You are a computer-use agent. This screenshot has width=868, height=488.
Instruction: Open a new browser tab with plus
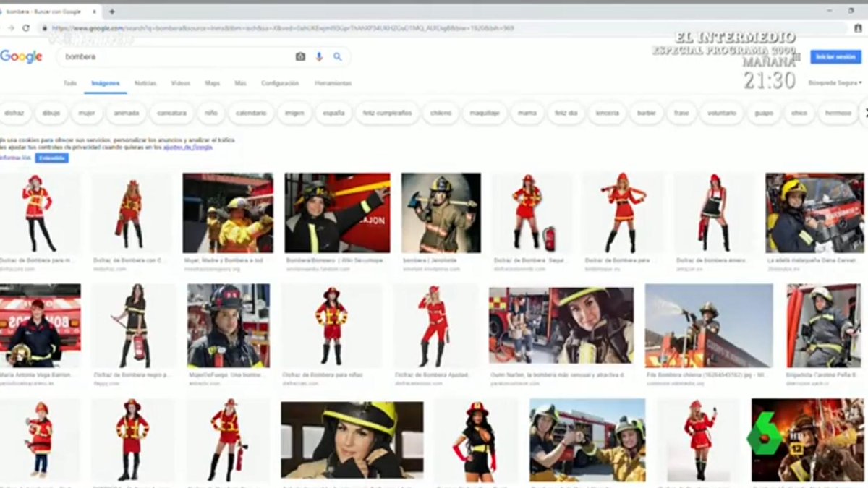(x=111, y=12)
